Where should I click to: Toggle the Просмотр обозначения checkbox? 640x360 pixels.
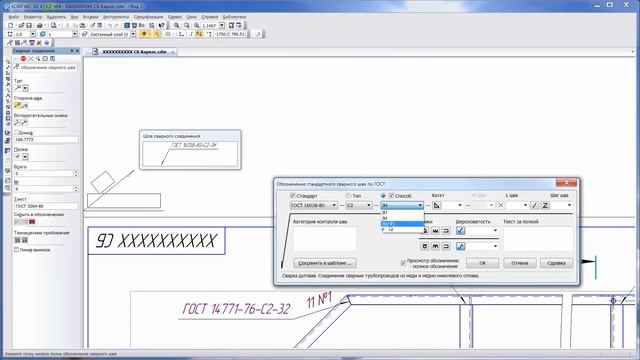pos(403,263)
